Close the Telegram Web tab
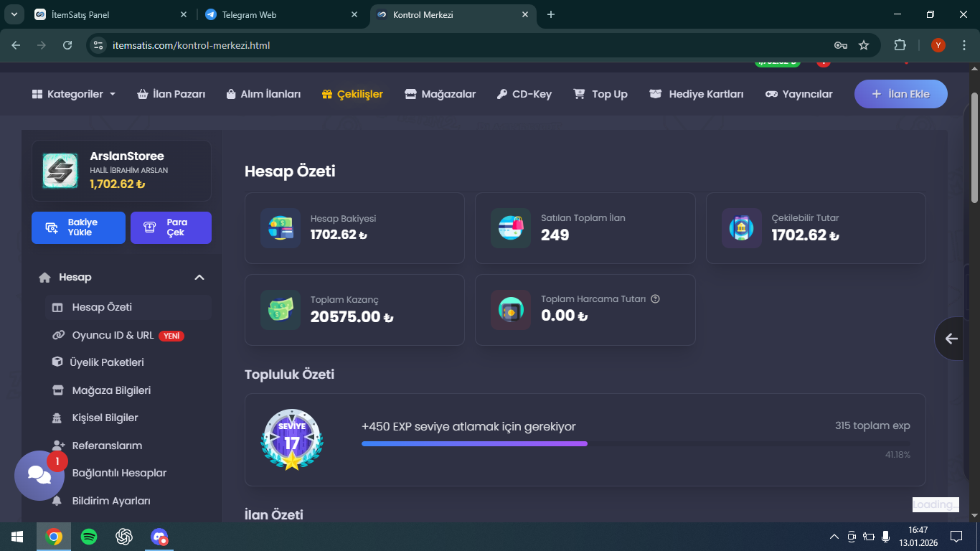This screenshot has width=980, height=551. [354, 14]
